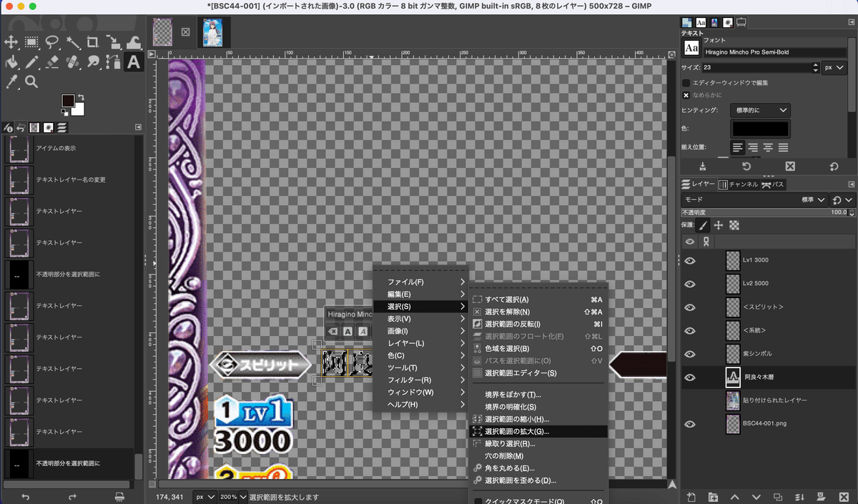The image size is (858, 504).
Task: Toggle lock position icon in 保護
Action: coord(719,225)
